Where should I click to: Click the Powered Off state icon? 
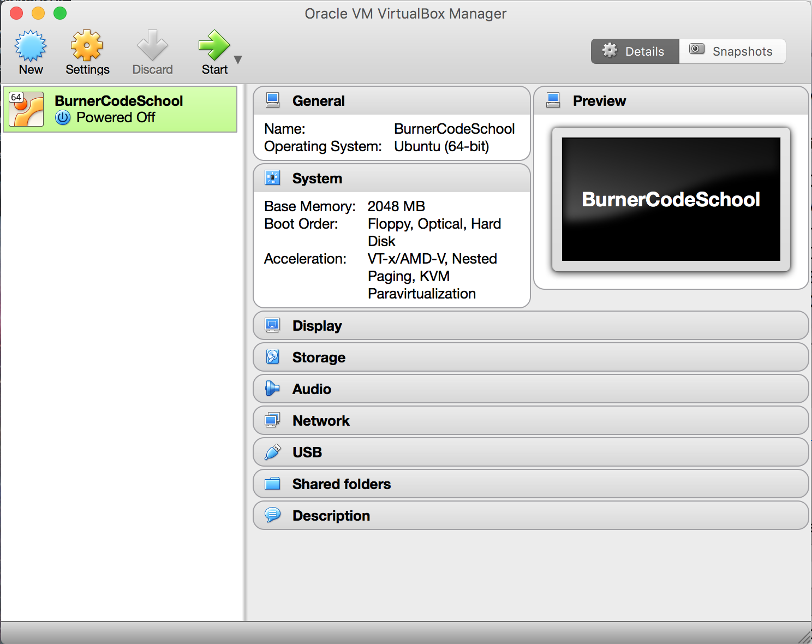pyautogui.click(x=63, y=117)
